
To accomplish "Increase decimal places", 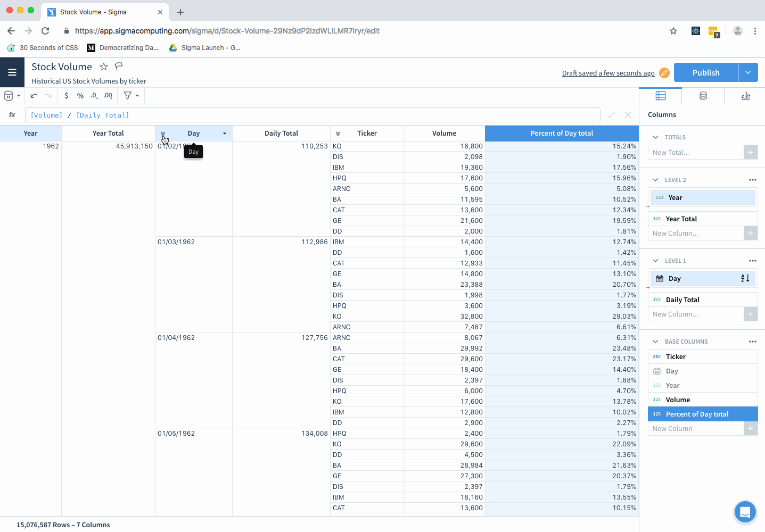I will click(108, 96).
